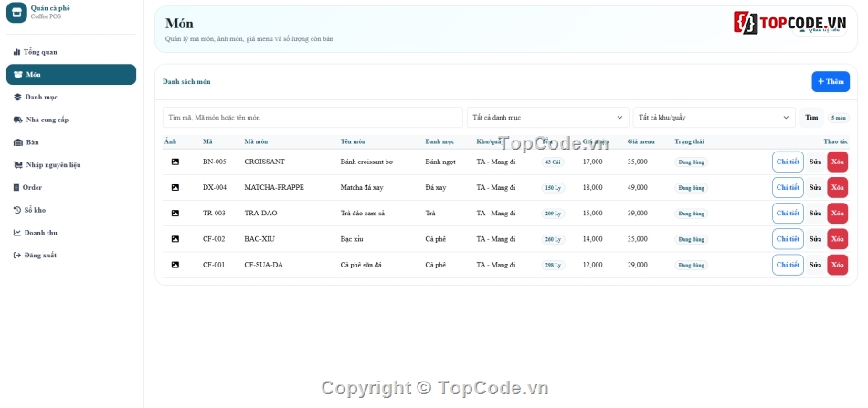
Task: Click Sửa for CROISSANT row
Action: pyautogui.click(x=815, y=162)
